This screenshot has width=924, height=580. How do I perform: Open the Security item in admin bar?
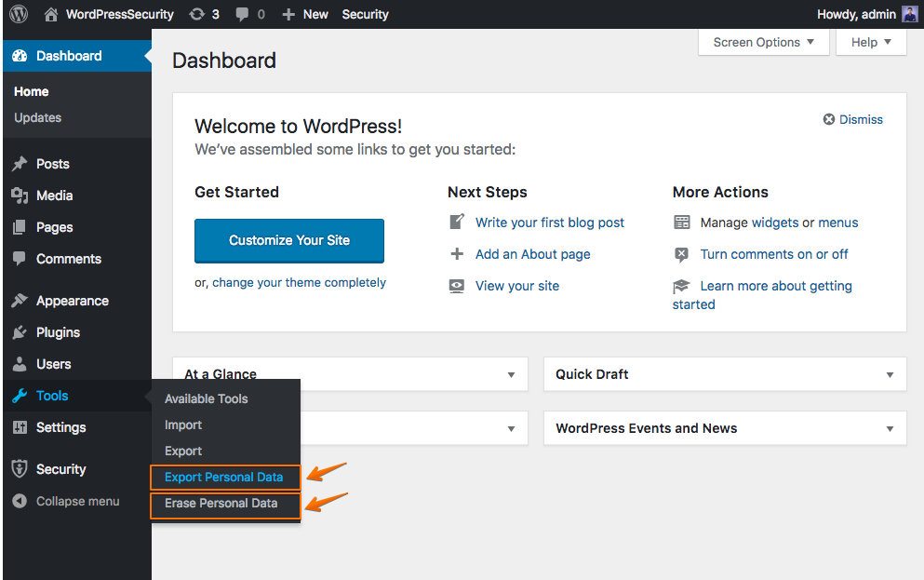366,14
